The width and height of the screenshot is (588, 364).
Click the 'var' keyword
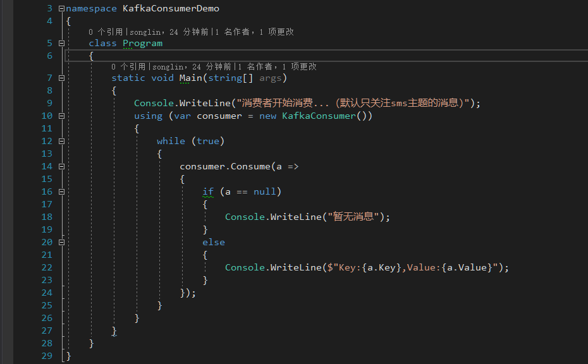click(x=182, y=116)
